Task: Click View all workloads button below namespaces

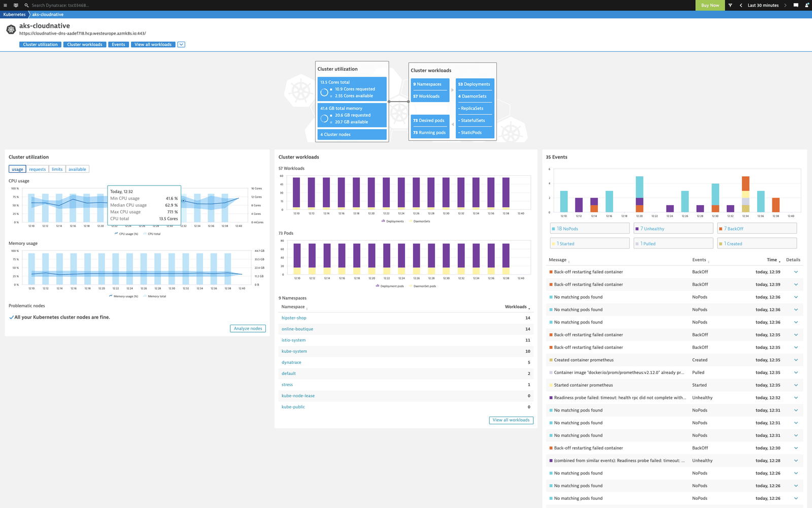Action: (x=511, y=420)
